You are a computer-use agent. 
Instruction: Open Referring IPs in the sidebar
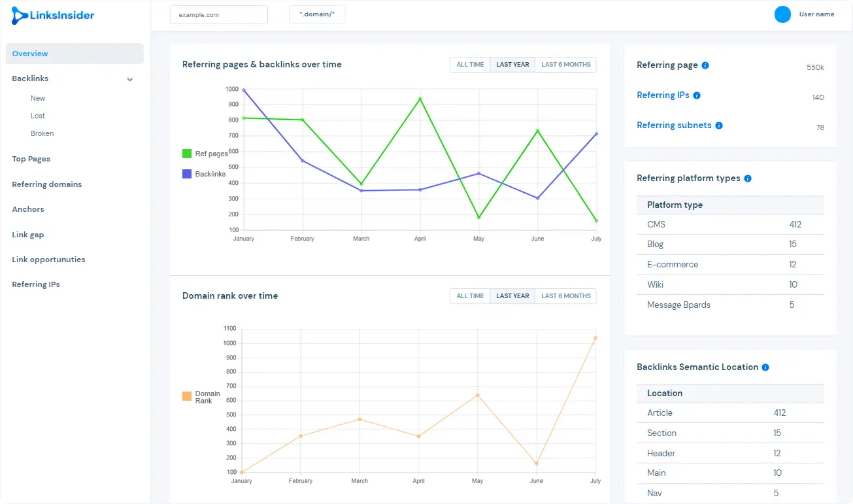pyautogui.click(x=36, y=284)
